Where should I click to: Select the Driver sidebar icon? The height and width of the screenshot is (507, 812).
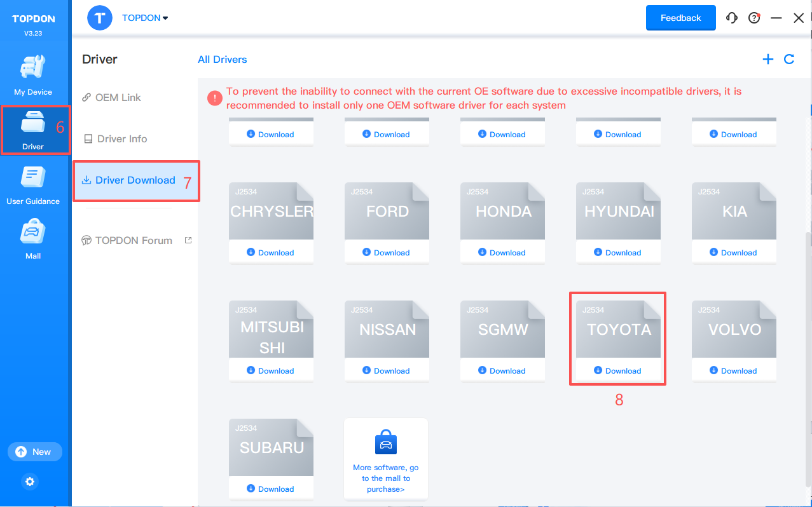(x=33, y=130)
